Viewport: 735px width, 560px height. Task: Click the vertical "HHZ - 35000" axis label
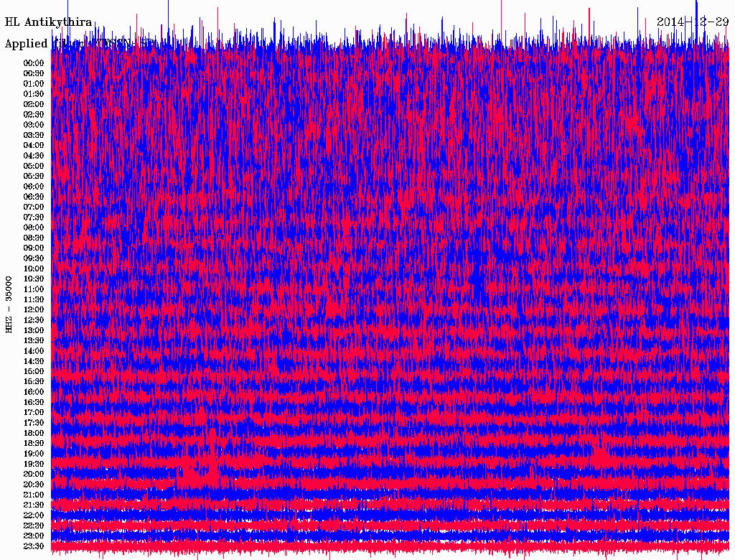pyautogui.click(x=9, y=305)
